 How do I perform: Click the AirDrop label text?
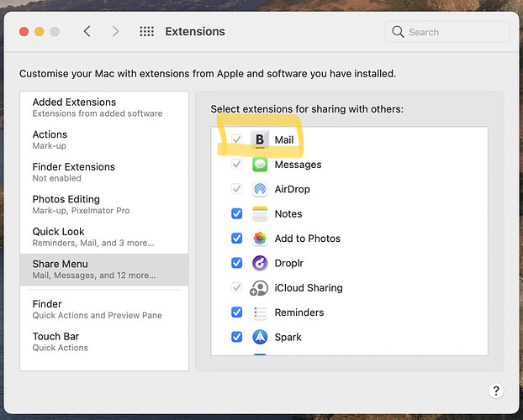click(x=292, y=189)
